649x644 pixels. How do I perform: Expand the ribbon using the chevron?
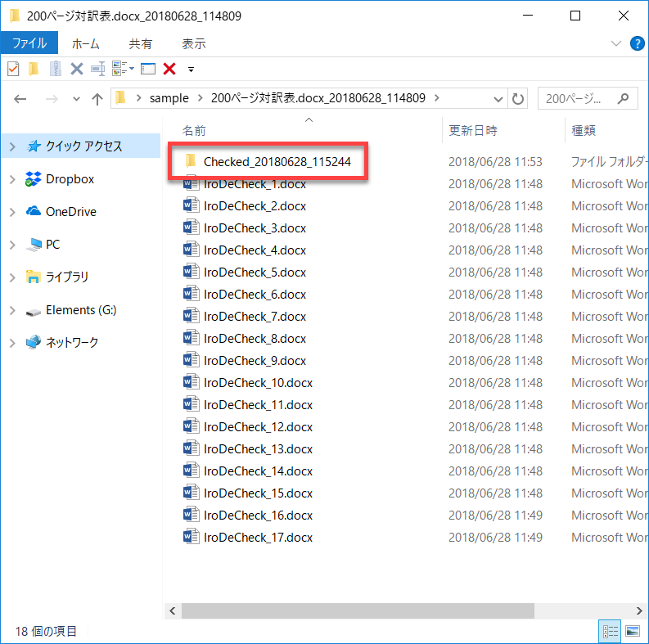click(616, 43)
